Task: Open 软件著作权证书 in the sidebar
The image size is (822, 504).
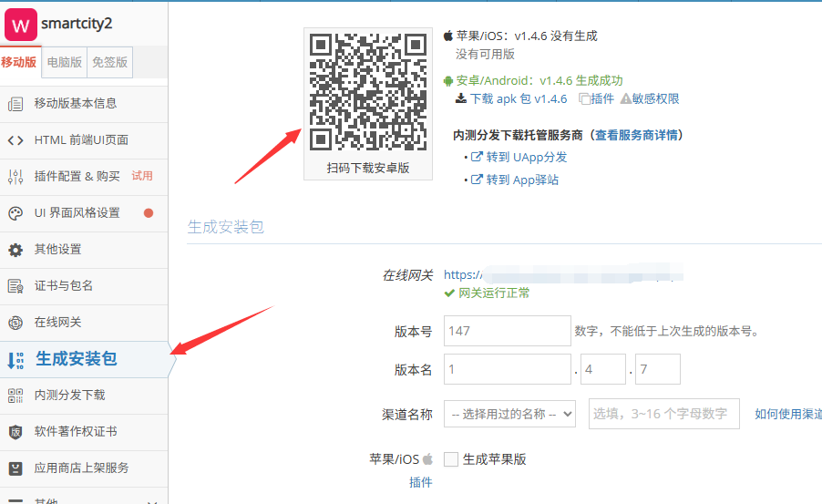Action: 75,432
